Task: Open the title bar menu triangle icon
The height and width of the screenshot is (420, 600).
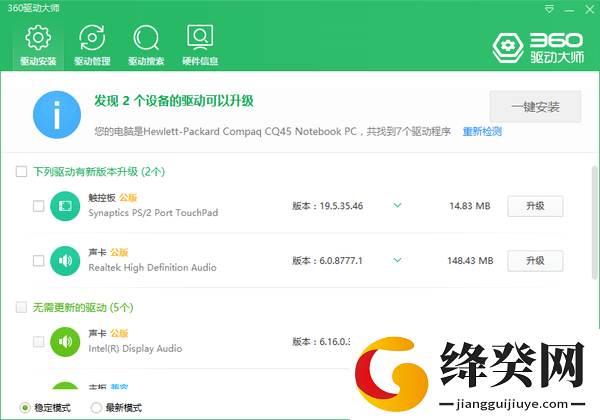Action: point(549,9)
